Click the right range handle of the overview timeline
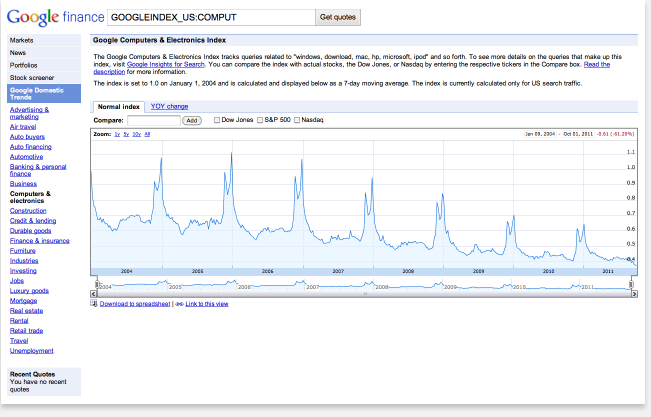651x417 pixels. 631,286
